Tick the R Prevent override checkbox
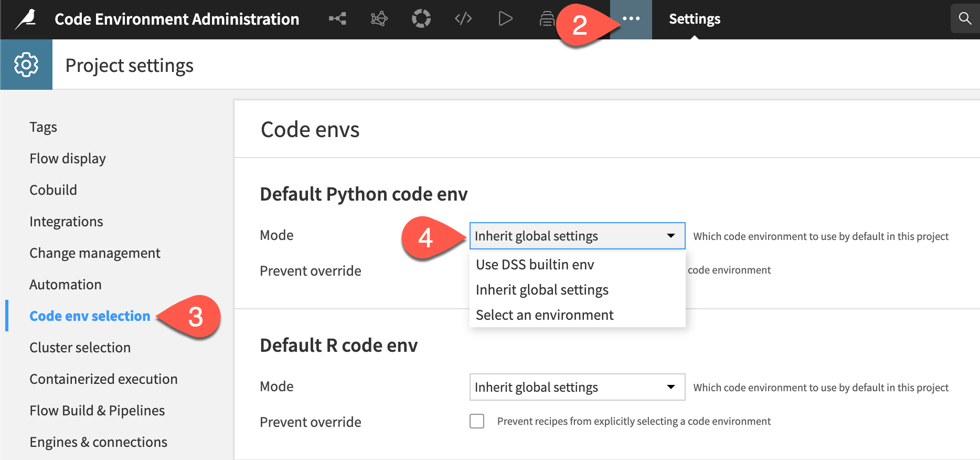 click(477, 421)
